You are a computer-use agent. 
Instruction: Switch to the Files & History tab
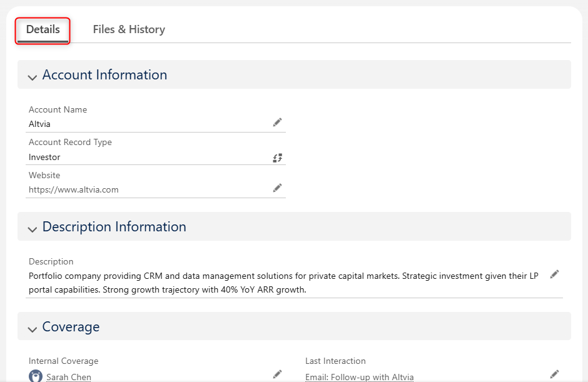(129, 29)
